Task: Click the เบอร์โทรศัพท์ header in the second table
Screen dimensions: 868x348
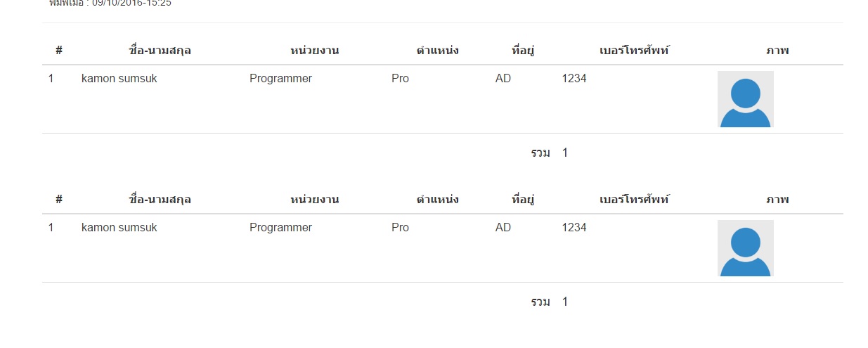Action: [634, 200]
